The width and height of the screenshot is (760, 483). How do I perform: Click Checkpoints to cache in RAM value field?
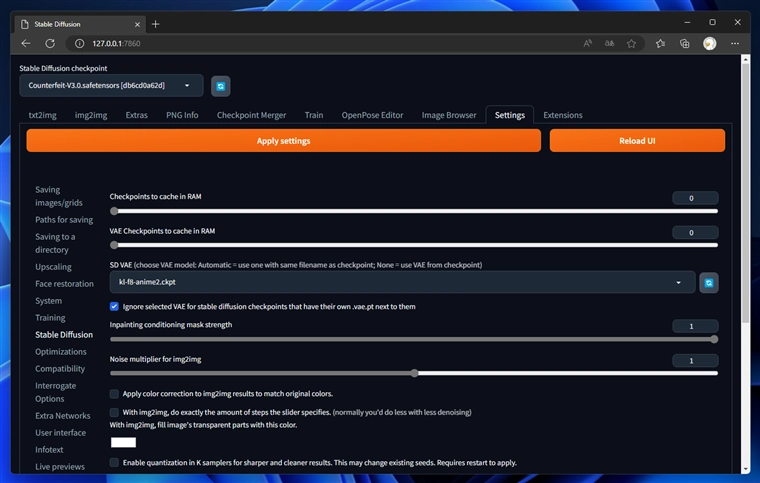pos(695,198)
